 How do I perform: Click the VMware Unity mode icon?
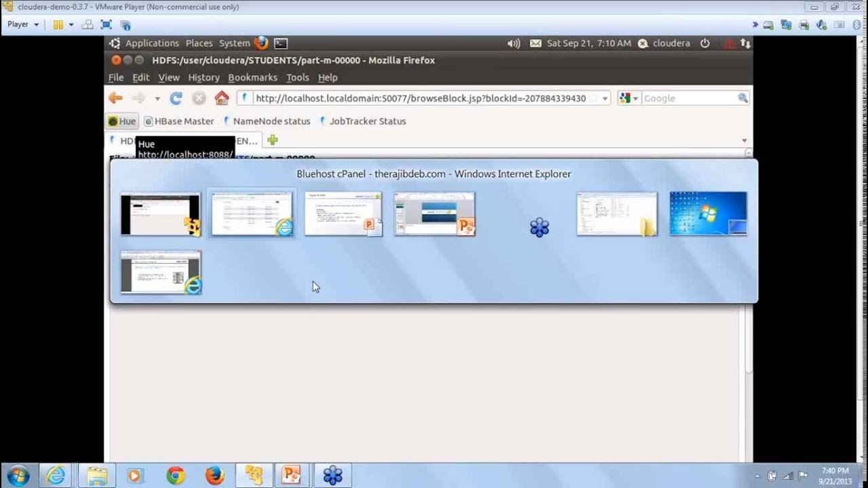[125, 24]
